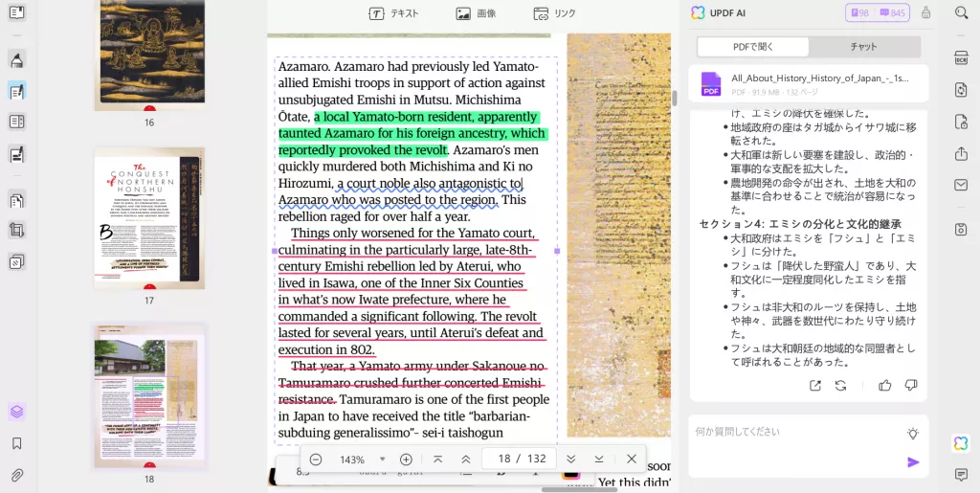Jump to the first page
The image size is (980, 493).
(x=438, y=459)
